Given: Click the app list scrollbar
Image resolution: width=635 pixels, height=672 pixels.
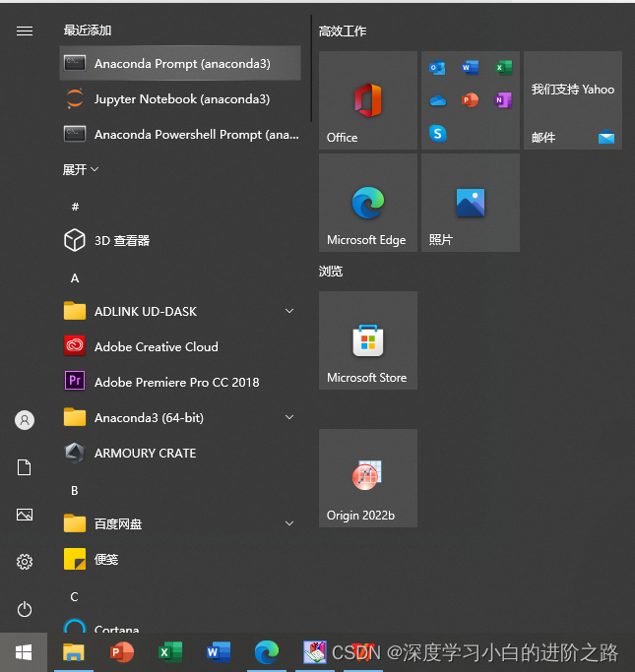Looking at the screenshot, I should (x=311, y=69).
